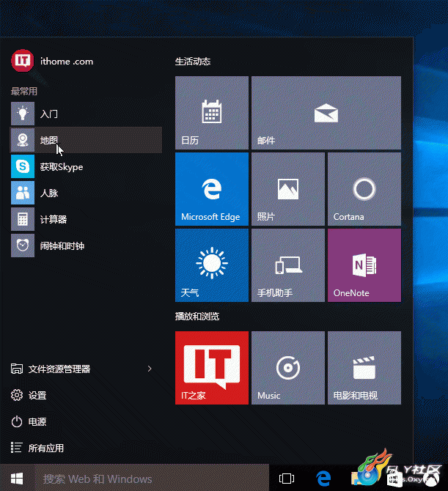Select the 人脉 text label

click(49, 193)
